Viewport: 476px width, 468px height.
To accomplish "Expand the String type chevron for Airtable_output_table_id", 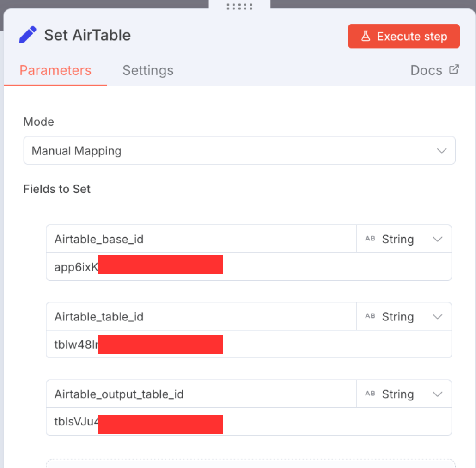I will click(x=437, y=394).
